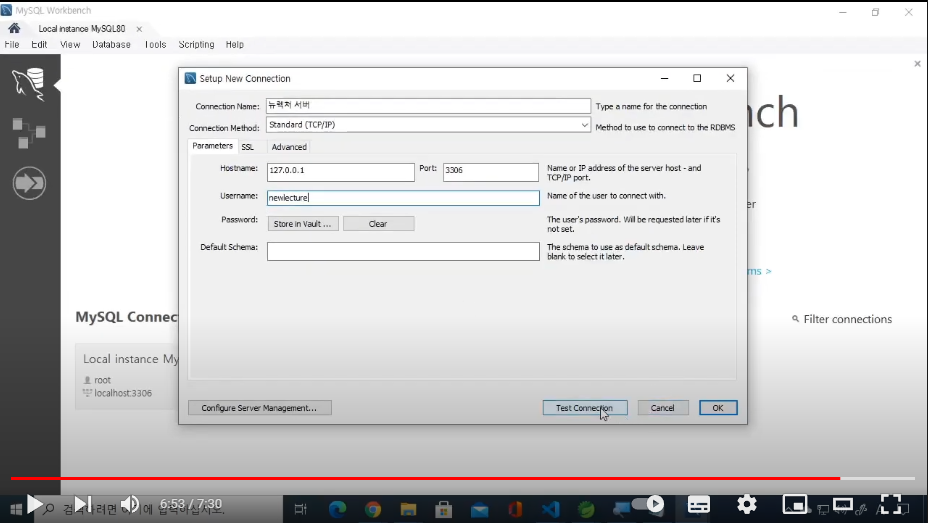Open the View menu
Viewport: 928px width, 523px height.
tap(70, 44)
